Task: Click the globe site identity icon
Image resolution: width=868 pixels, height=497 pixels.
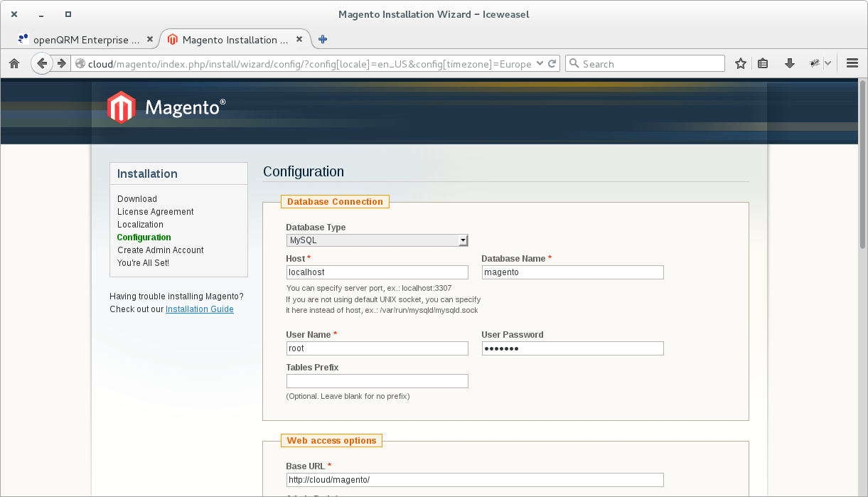Action: [x=80, y=64]
